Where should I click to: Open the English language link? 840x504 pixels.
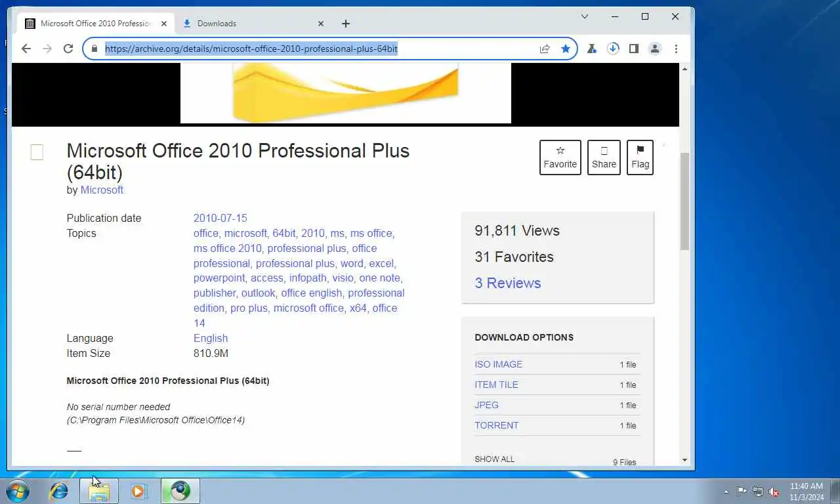pos(211,338)
